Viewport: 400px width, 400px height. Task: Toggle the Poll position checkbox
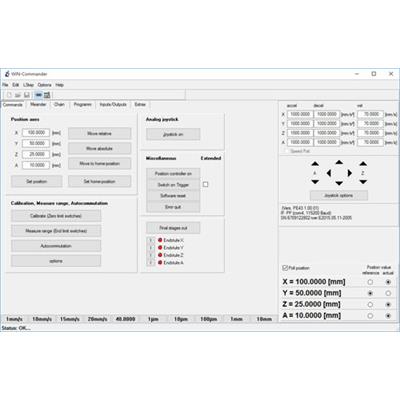point(285,268)
